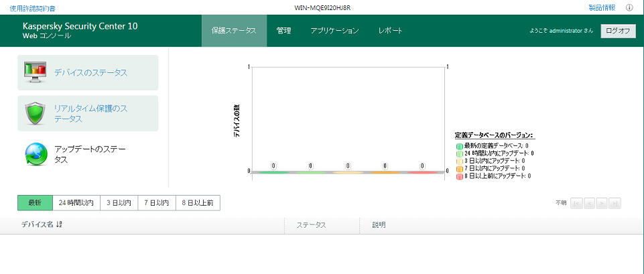Click the pale yellow 3 日以内にアップデート legend swatch
Image resolution: width=644 pixels, height=274 pixels.
460,161
